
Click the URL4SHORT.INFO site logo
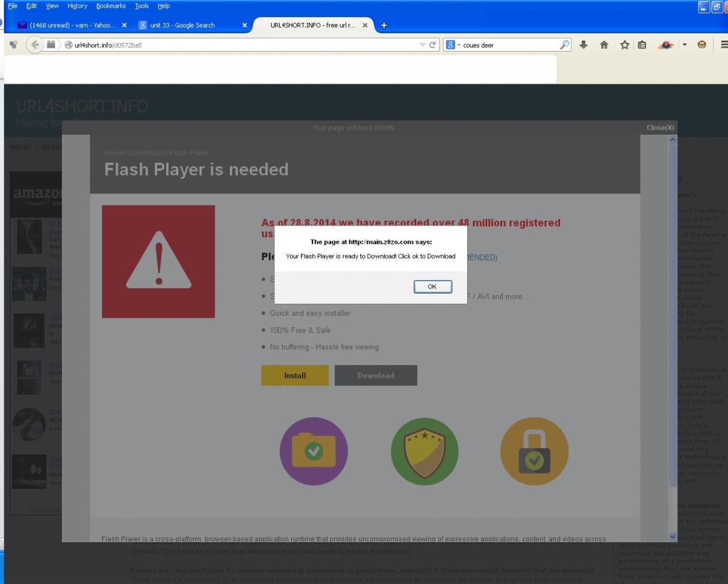point(82,107)
